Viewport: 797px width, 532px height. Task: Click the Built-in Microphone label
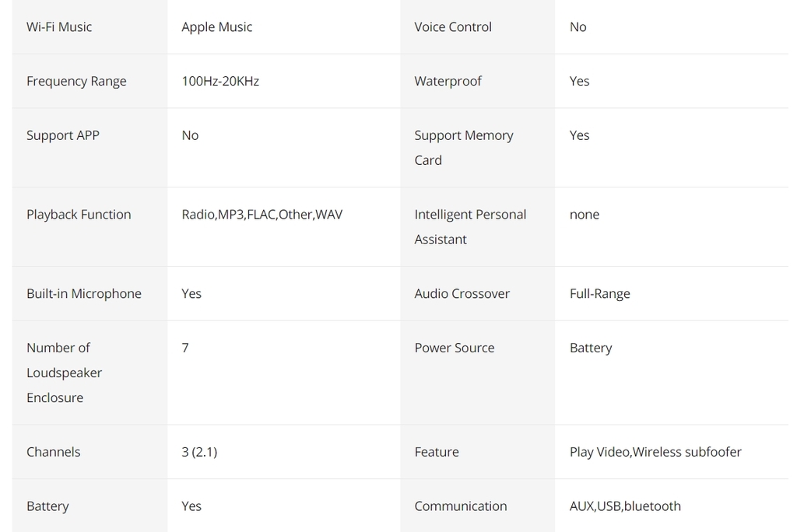click(84, 294)
